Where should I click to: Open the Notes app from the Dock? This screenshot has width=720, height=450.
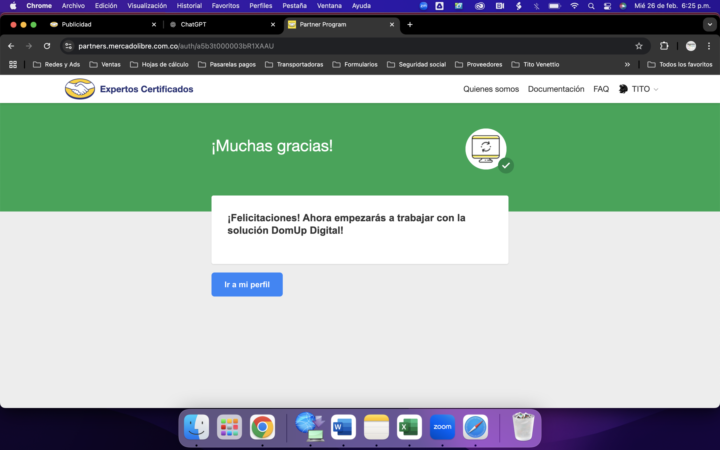pos(376,427)
